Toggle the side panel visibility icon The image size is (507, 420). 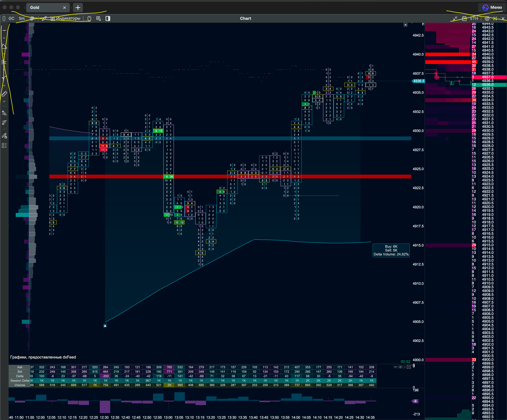point(108,19)
